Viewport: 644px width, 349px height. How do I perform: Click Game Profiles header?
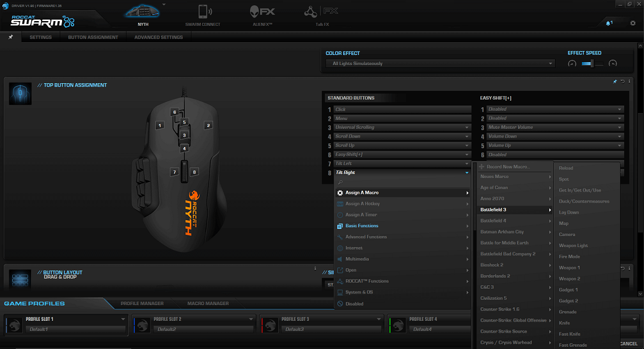(35, 303)
